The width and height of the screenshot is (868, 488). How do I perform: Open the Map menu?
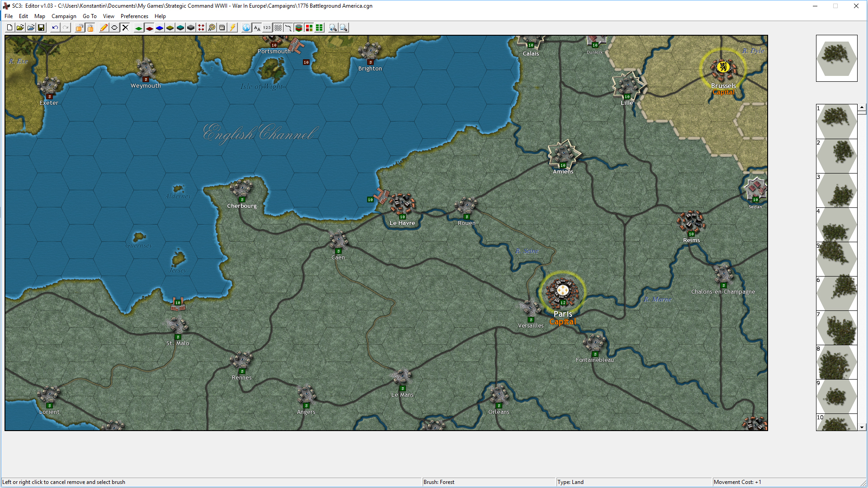point(40,16)
